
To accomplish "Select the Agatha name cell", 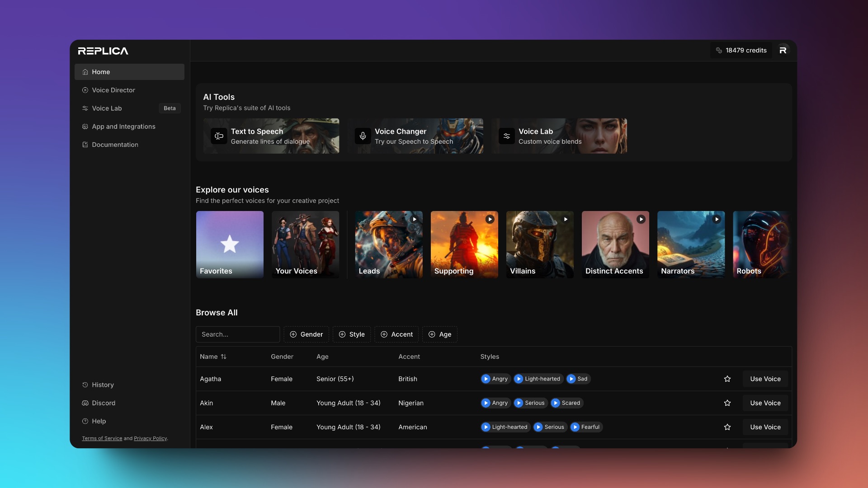I will [210, 379].
